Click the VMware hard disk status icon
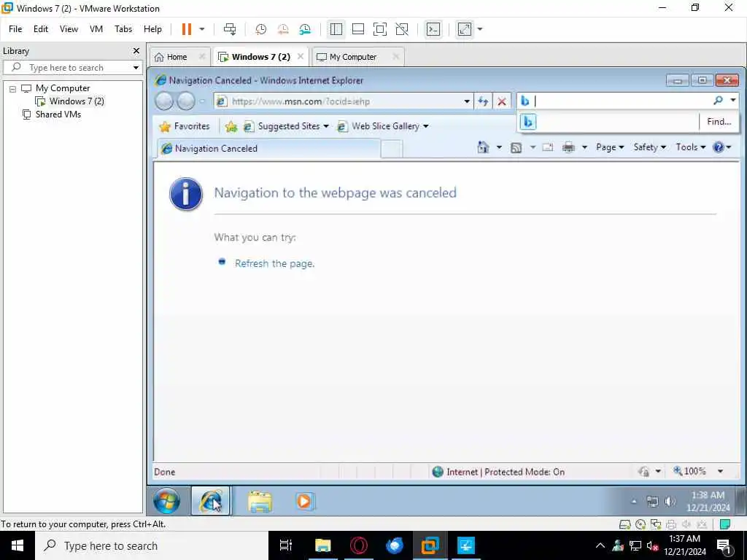This screenshot has width=747, height=560. pos(625,525)
